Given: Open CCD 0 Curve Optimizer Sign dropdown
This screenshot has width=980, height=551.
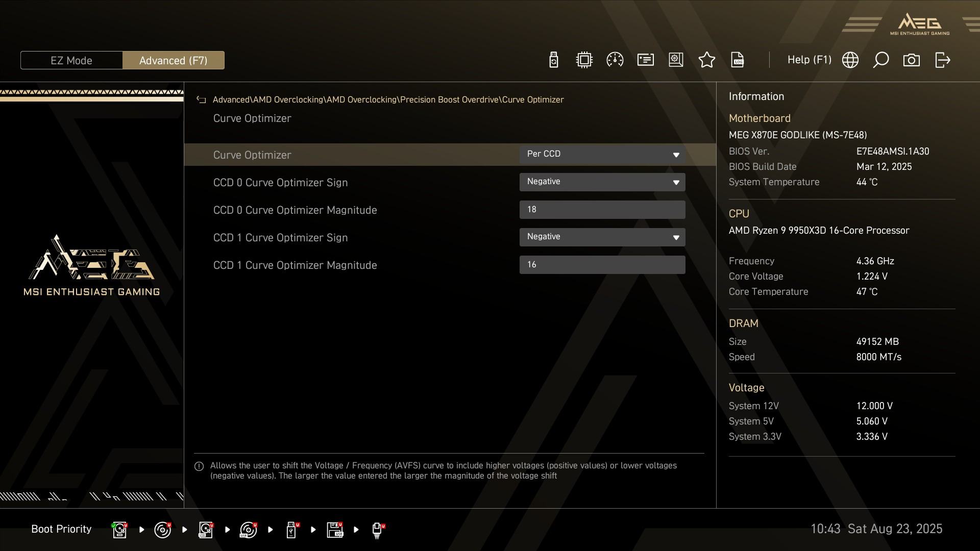Looking at the screenshot, I should tap(602, 182).
